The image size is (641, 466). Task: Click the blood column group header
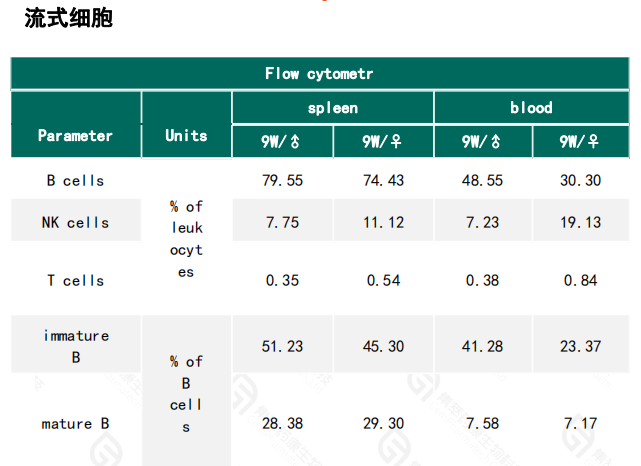click(x=531, y=108)
